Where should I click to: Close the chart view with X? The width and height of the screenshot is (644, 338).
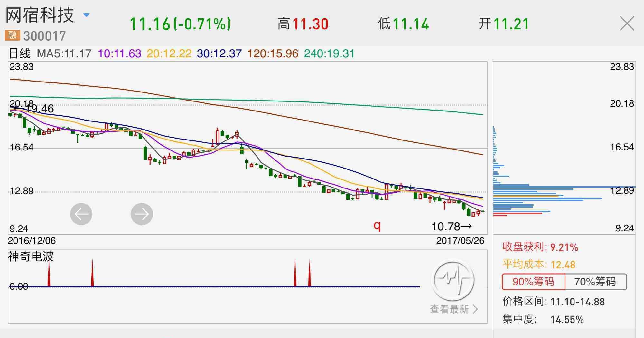(627, 24)
